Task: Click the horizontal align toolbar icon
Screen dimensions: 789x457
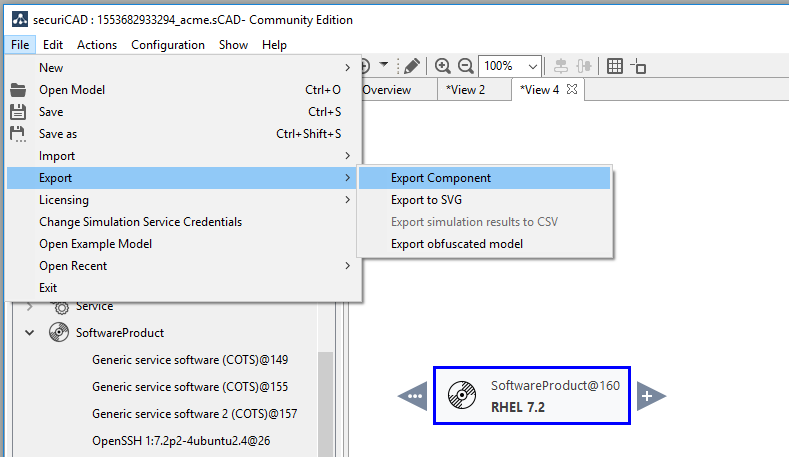Action: pyautogui.click(x=561, y=66)
